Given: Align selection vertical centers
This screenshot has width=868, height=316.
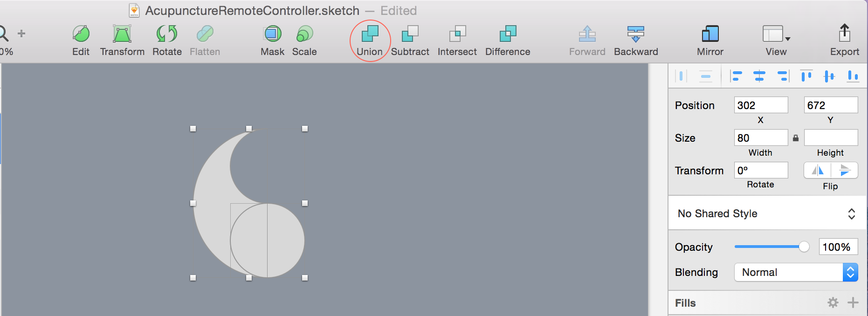Looking at the screenshot, I should pyautogui.click(x=829, y=76).
